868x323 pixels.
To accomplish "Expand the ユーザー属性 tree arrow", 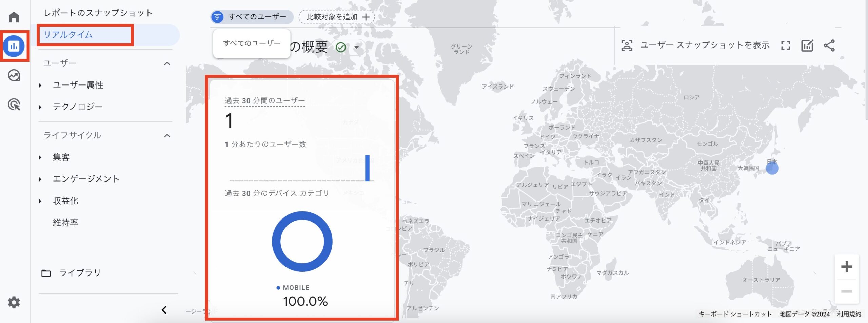I will (40, 85).
